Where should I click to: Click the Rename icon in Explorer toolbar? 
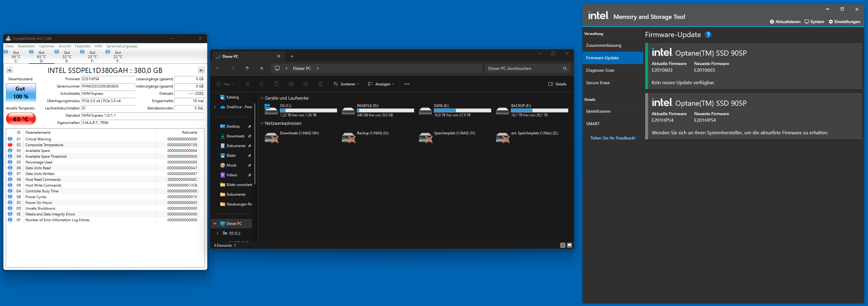coord(291,84)
